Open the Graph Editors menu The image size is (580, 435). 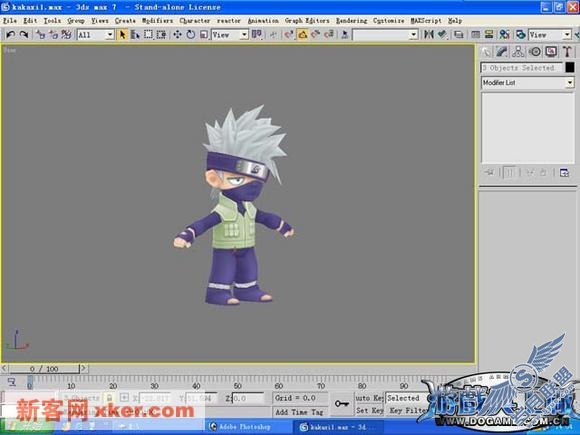point(307,21)
